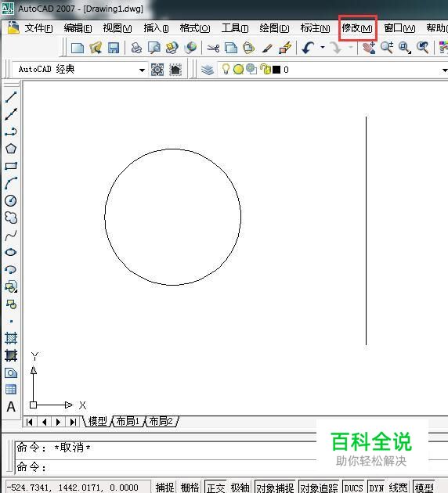Click the Zoom Previous icon
Viewport: 448px width, 493px height.
tap(422, 48)
